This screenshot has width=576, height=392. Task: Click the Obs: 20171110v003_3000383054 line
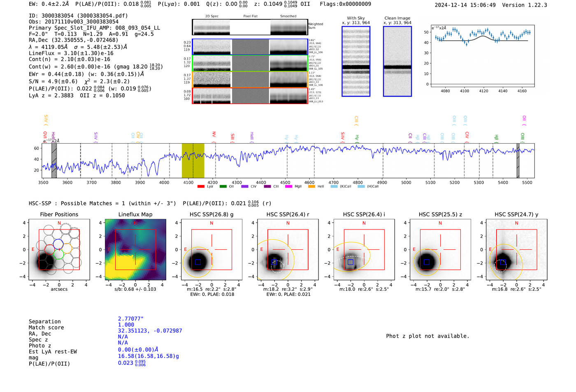tap(74, 22)
